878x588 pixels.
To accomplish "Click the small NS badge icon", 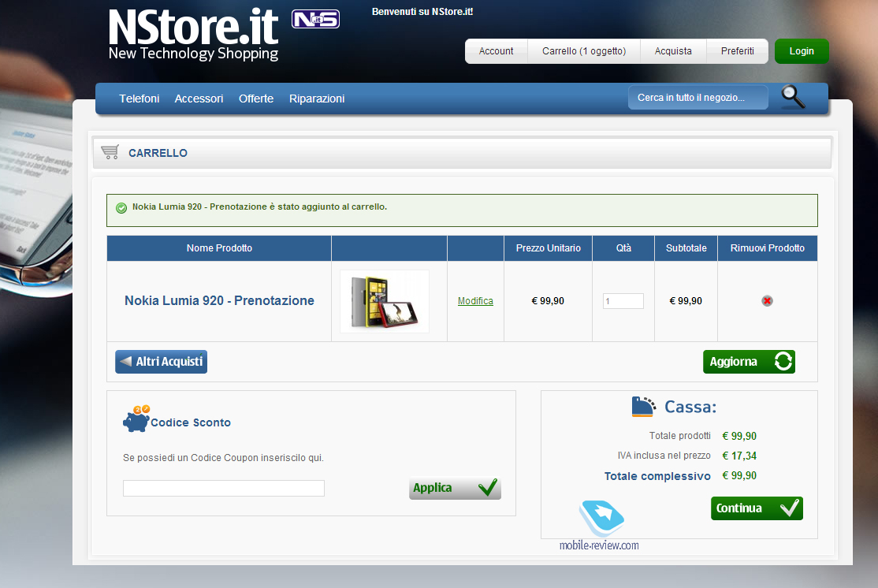I will [315, 19].
